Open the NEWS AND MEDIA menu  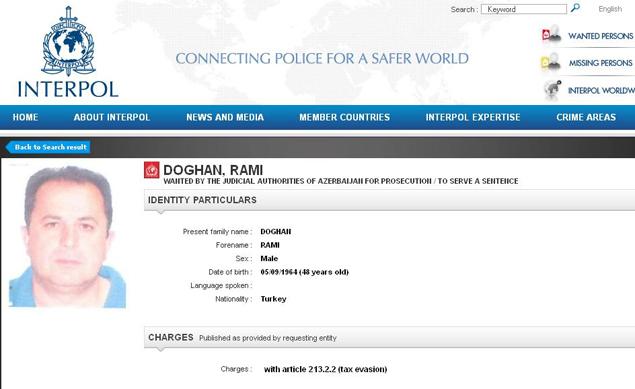coord(225,117)
